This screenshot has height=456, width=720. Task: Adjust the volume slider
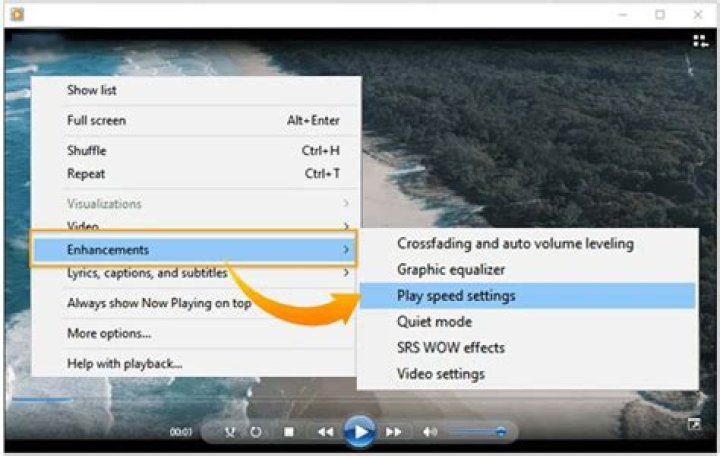(477, 432)
